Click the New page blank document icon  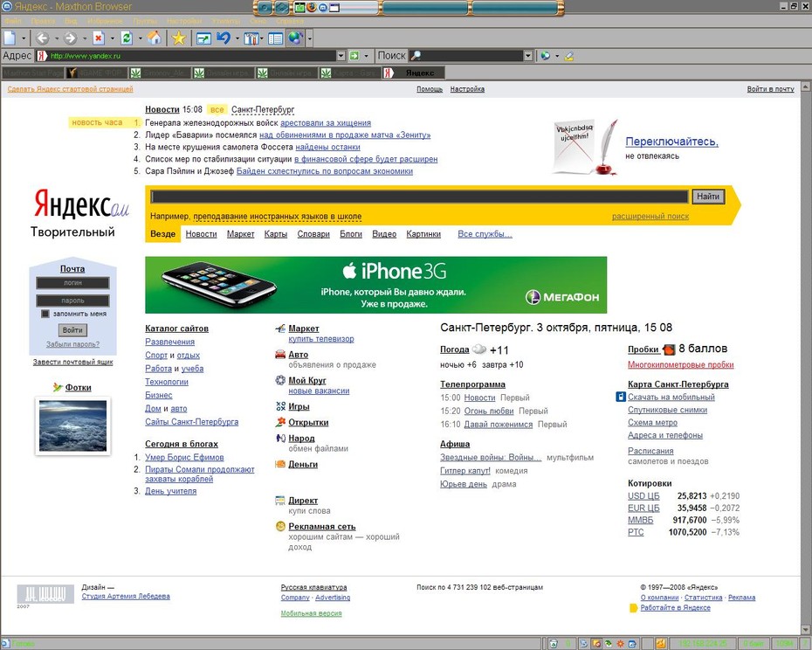(x=10, y=38)
